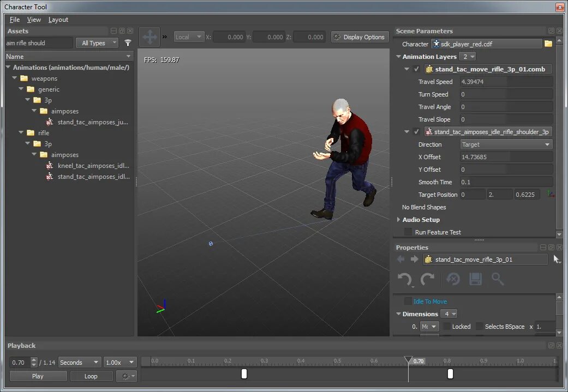The width and height of the screenshot is (568, 392).
Task: Undo the last property change
Action: (x=405, y=279)
